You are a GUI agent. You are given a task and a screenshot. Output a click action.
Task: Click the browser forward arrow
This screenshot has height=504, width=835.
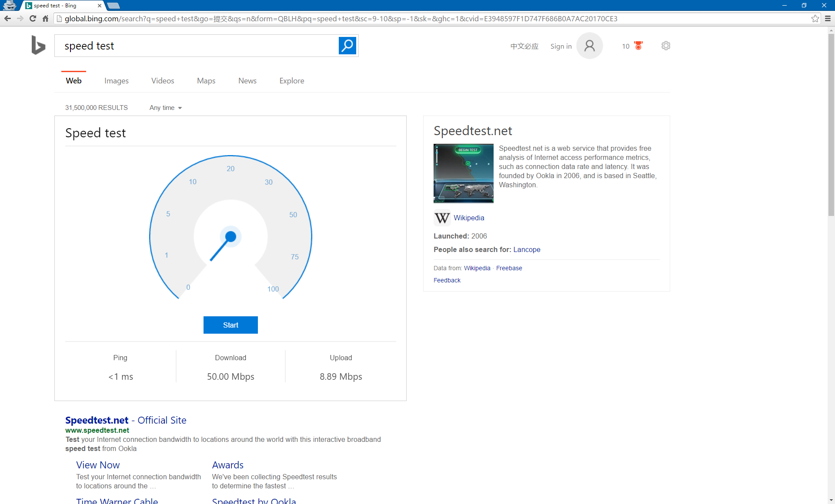(x=20, y=18)
